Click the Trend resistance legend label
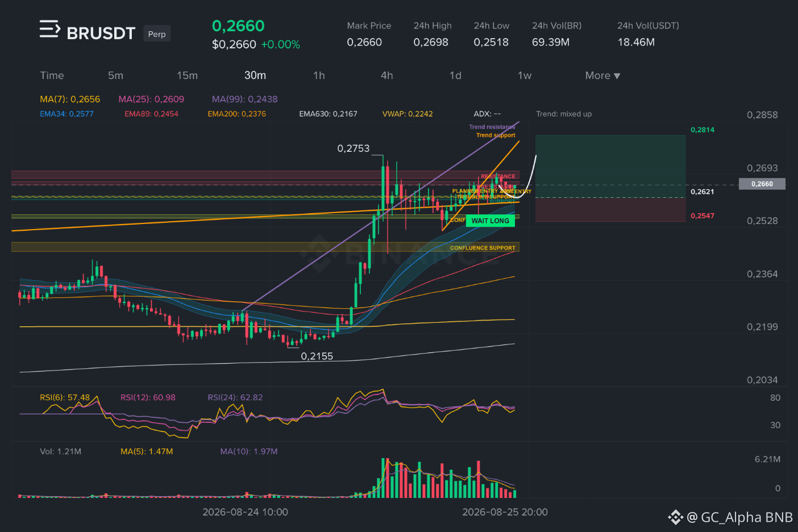 pos(492,127)
